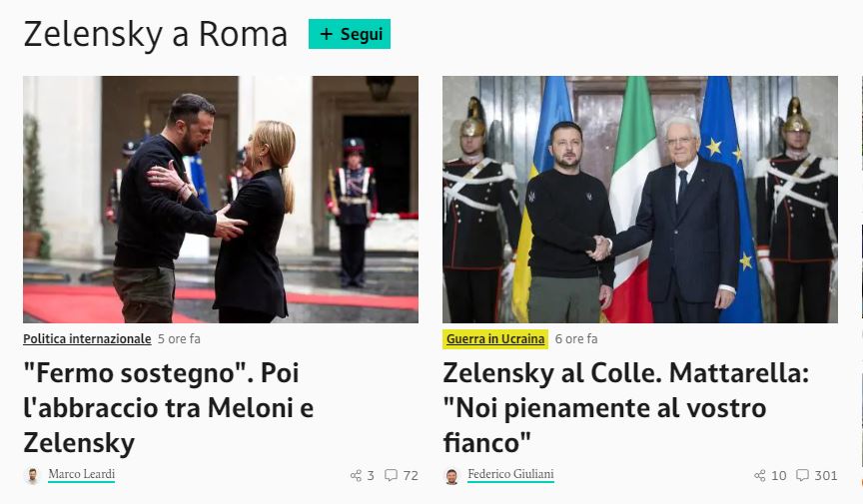The height and width of the screenshot is (504, 863).
Task: Click the Zelensky a Roma section title
Action: tap(155, 34)
